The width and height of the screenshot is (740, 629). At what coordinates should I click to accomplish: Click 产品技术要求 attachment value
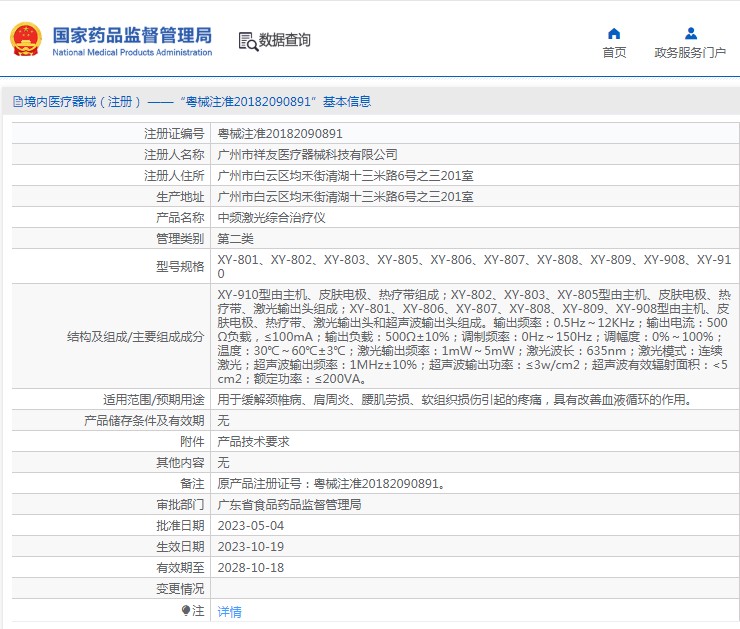point(253,442)
